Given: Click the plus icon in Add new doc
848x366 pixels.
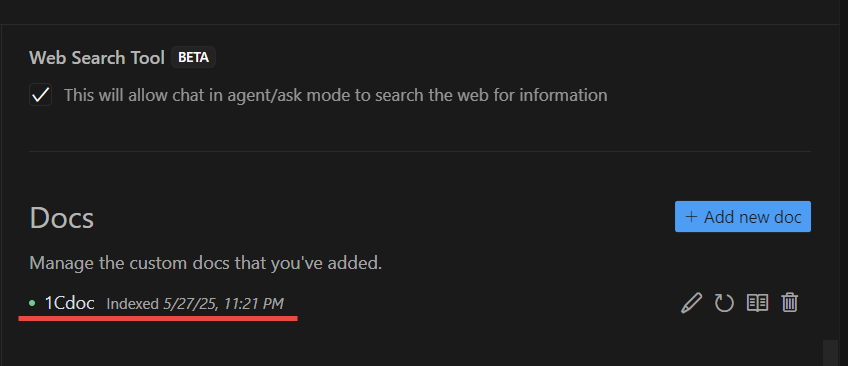Looking at the screenshot, I should [x=691, y=217].
